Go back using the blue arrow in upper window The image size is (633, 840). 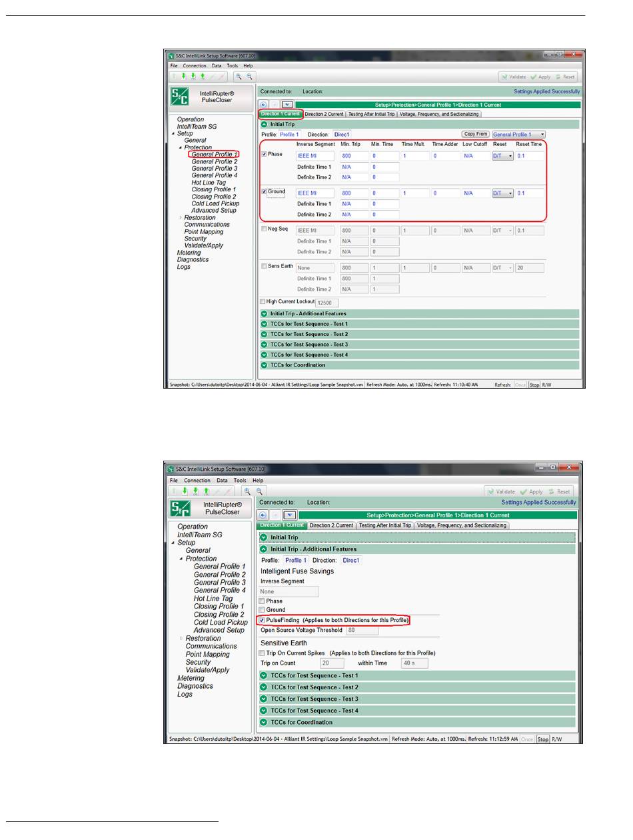coord(263,105)
